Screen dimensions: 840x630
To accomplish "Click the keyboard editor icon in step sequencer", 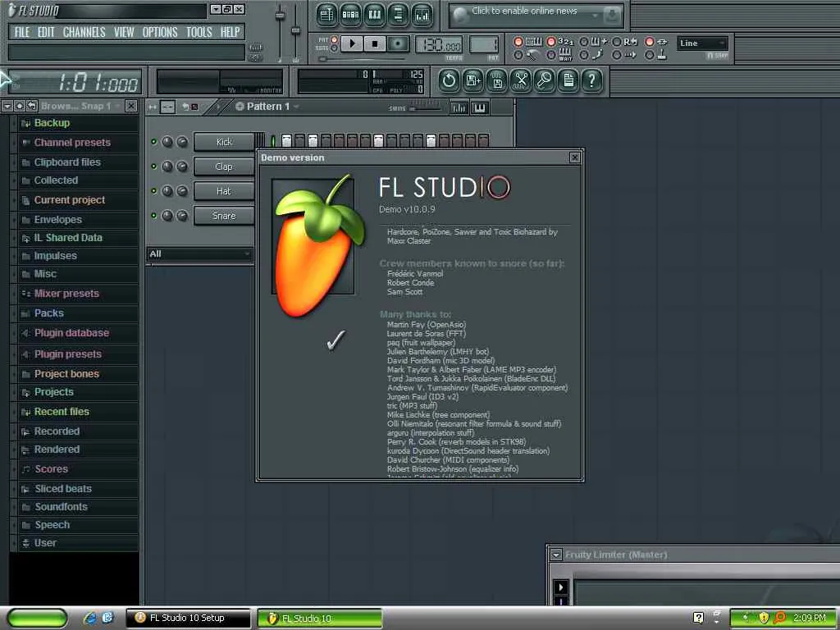I will pyautogui.click(x=479, y=107).
